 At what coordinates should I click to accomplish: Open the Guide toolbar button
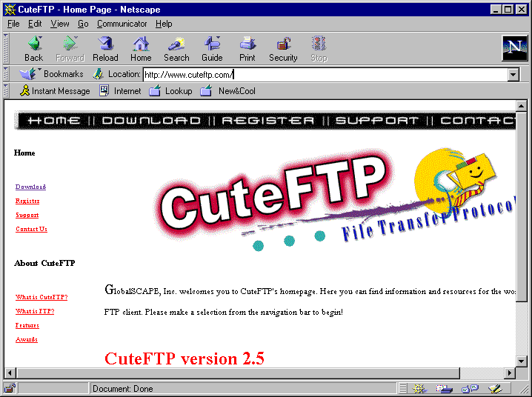[x=212, y=48]
